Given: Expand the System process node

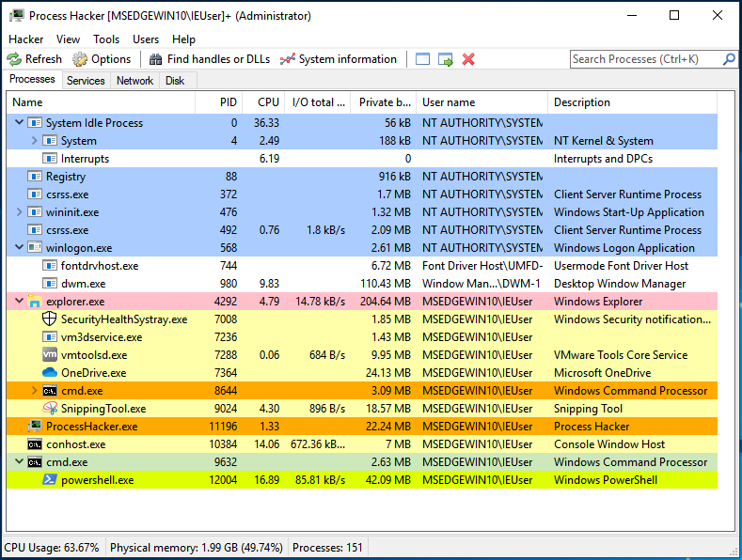Looking at the screenshot, I should 34,141.
